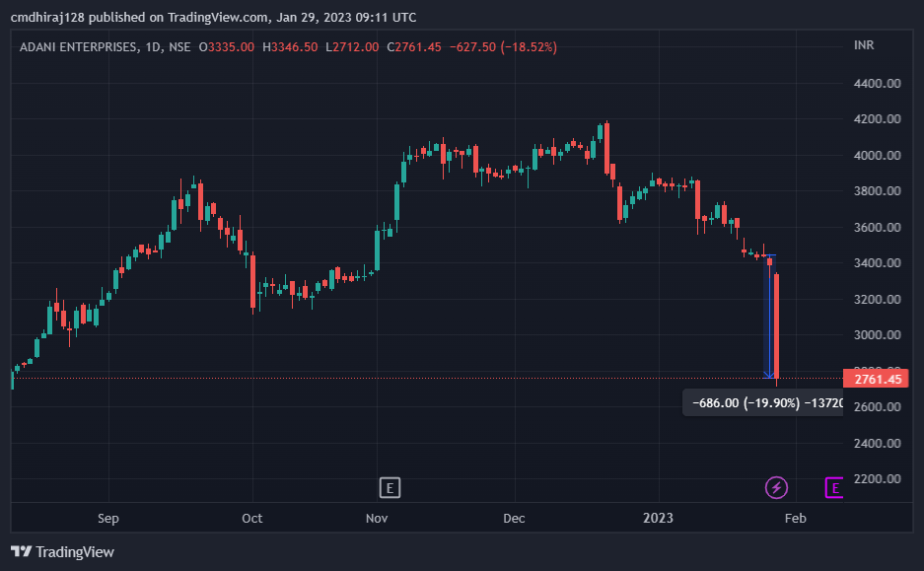This screenshot has width=924, height=571.
Task: Click the published-by header text cmdhiraj128
Action: coord(47,18)
